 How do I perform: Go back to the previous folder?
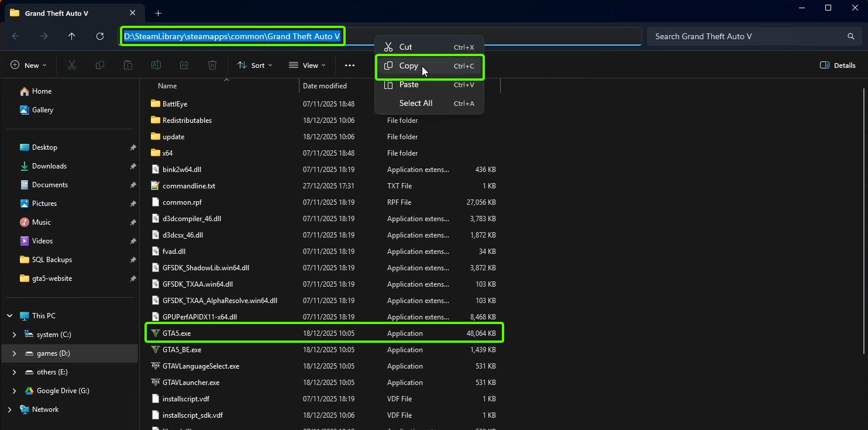click(16, 36)
